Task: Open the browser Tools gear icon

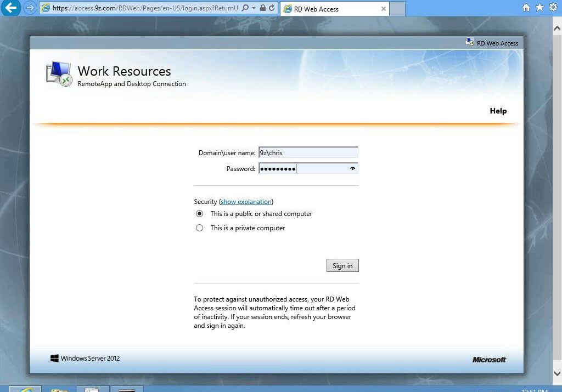Action: pos(553,8)
